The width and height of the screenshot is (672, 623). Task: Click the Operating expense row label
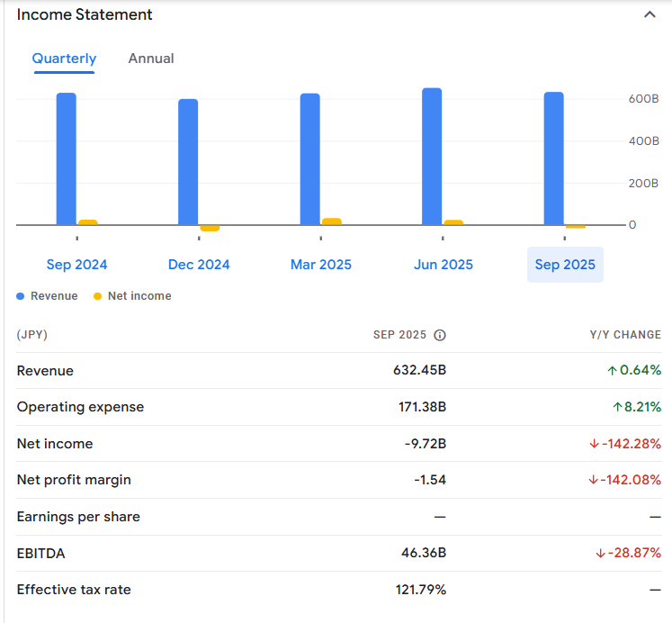click(80, 407)
